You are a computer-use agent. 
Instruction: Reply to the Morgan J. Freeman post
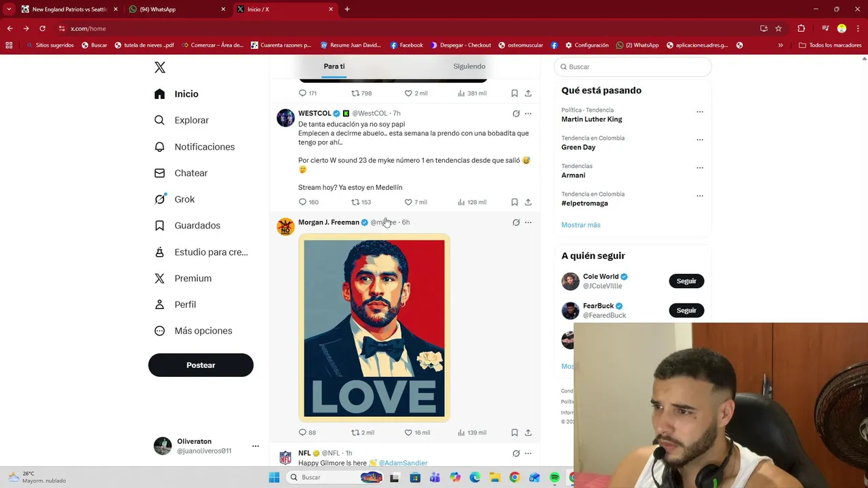[307, 432]
